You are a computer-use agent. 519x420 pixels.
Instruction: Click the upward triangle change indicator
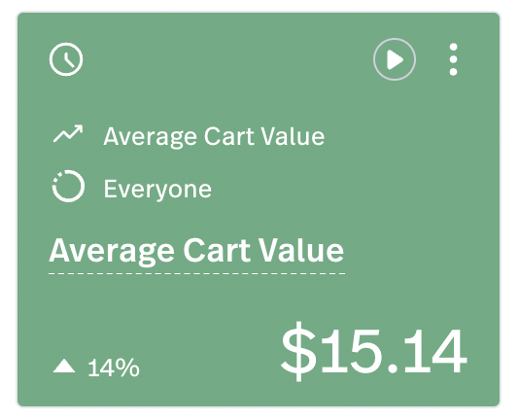click(x=64, y=367)
